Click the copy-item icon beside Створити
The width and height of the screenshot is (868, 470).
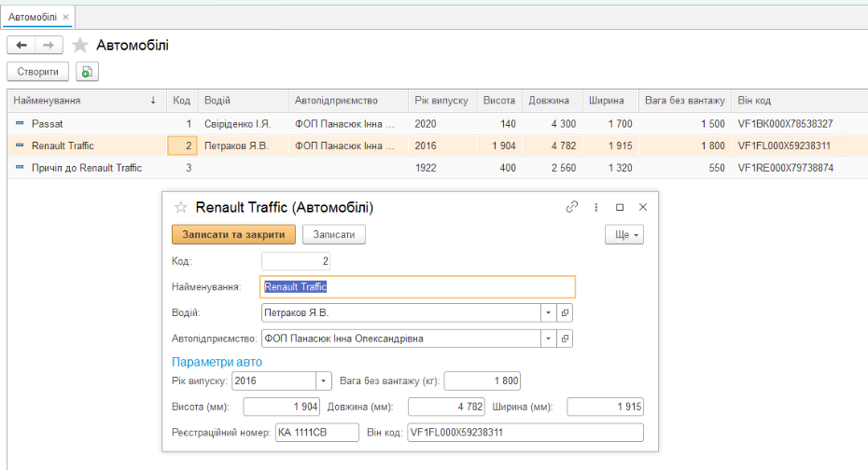tap(87, 72)
